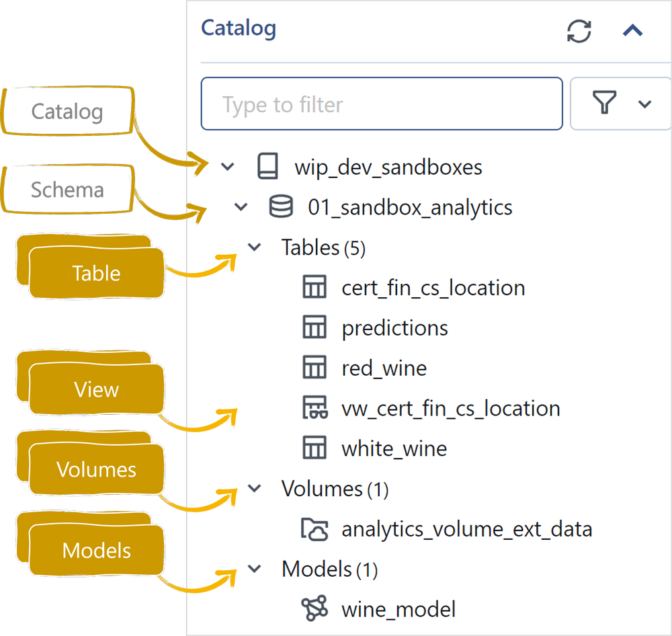Open the filter options dropdown chevron

click(x=645, y=104)
